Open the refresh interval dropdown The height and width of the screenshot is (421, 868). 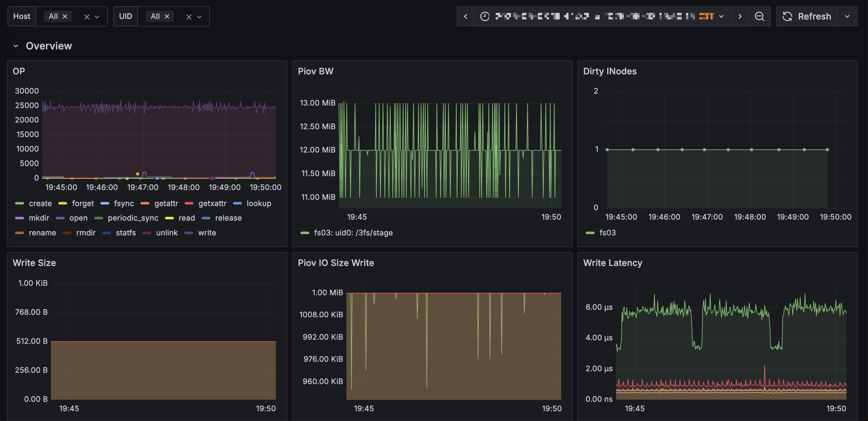point(847,16)
